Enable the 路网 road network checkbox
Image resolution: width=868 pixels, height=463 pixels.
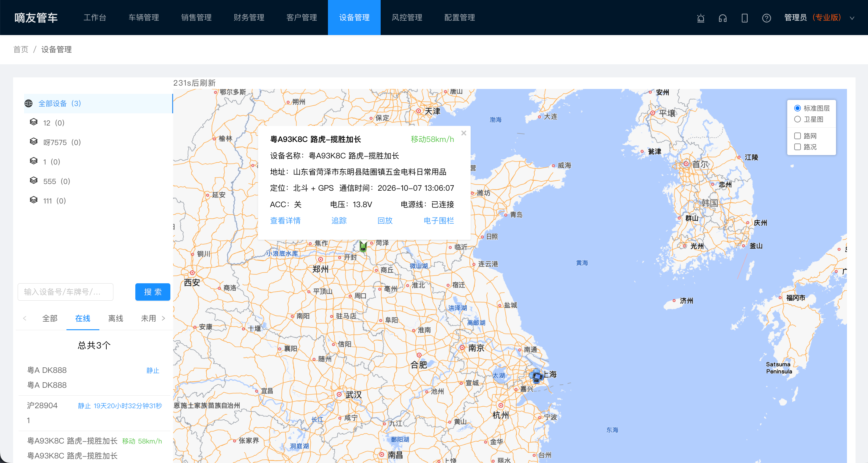(x=797, y=136)
